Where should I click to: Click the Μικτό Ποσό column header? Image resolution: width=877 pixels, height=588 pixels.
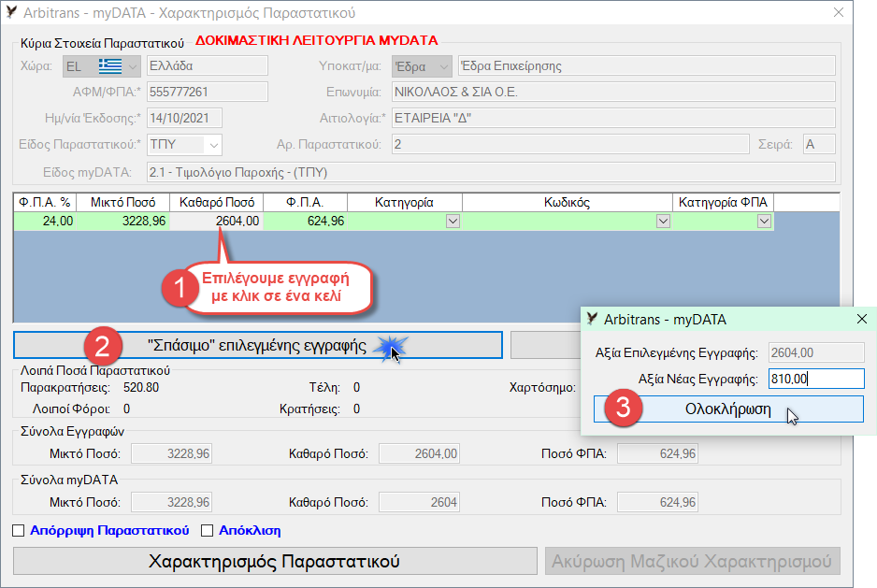click(x=123, y=203)
